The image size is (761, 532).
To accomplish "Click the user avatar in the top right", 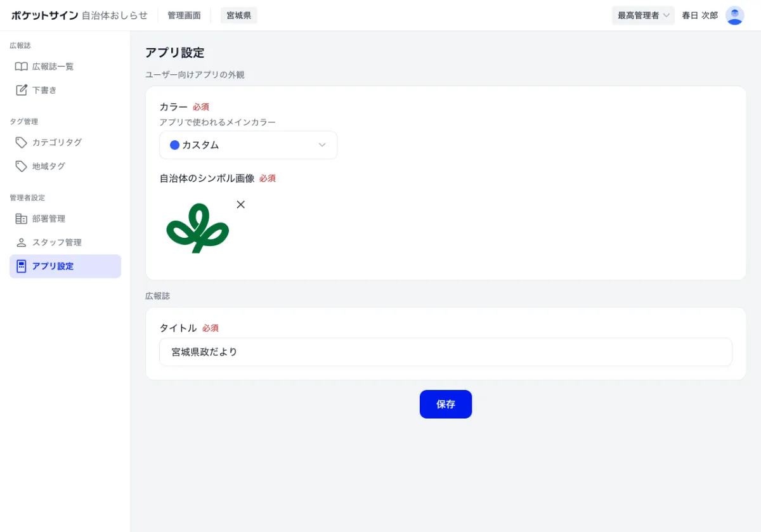I will 734,15.
